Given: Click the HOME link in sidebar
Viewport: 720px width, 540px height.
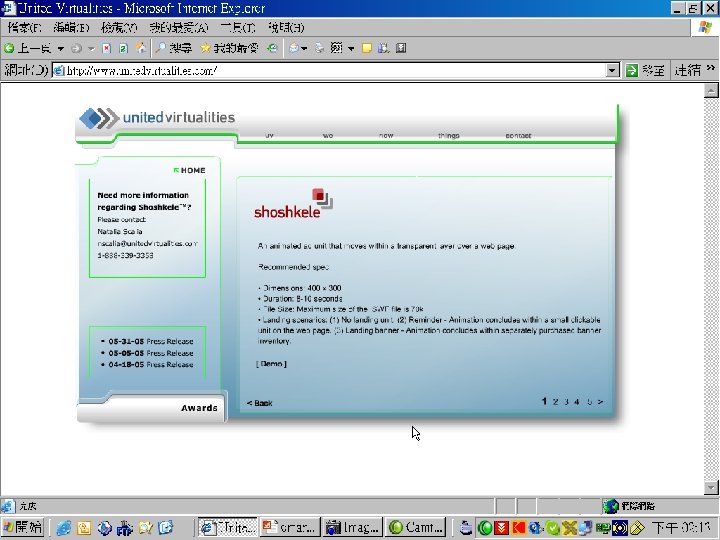Looking at the screenshot, I should tap(190, 170).
